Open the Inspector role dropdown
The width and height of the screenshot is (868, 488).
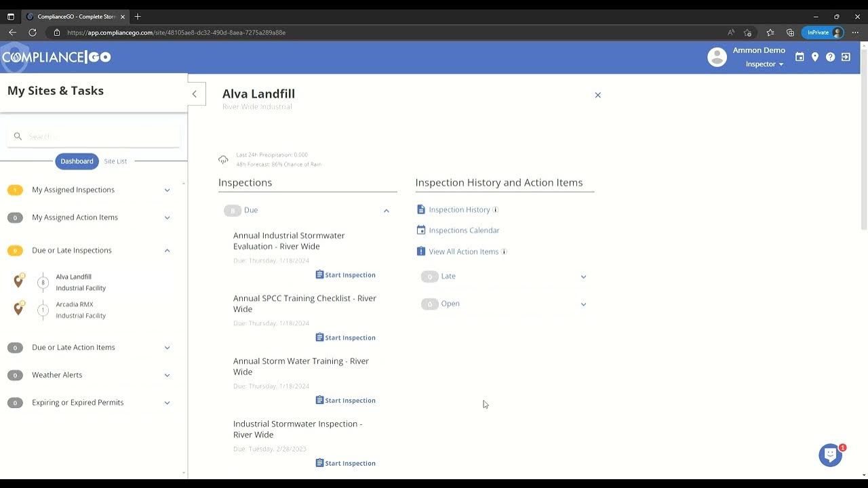tap(765, 64)
